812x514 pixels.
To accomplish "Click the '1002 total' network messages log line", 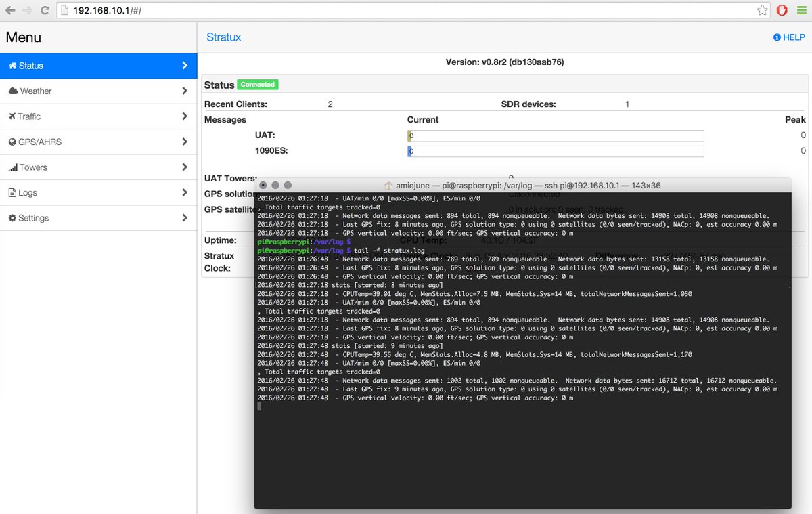I will (x=517, y=381).
